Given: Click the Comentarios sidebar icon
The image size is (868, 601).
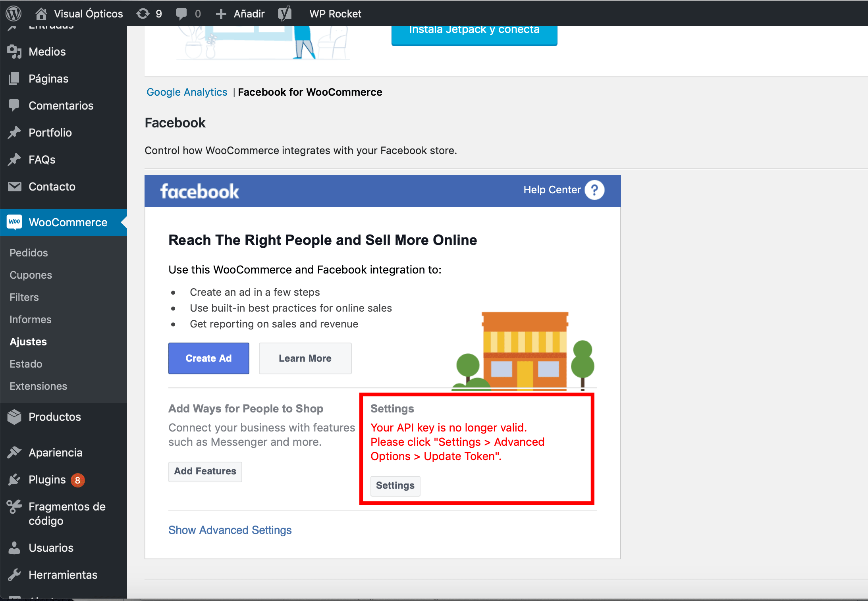Looking at the screenshot, I should [14, 106].
